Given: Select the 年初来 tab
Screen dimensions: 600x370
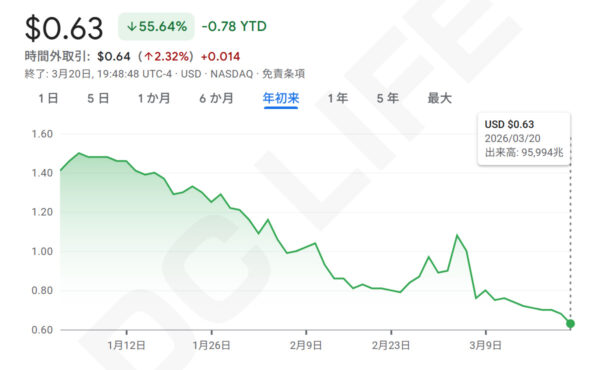Looking at the screenshot, I should tap(281, 98).
